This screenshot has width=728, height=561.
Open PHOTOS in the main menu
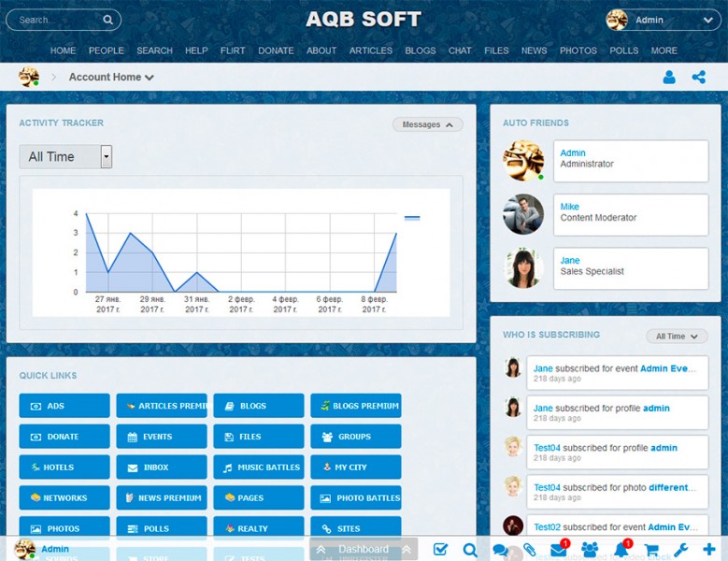[578, 50]
